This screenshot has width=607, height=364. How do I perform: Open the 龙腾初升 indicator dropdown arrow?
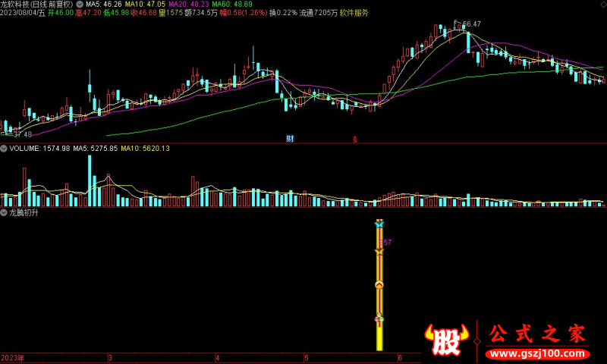[4, 213]
